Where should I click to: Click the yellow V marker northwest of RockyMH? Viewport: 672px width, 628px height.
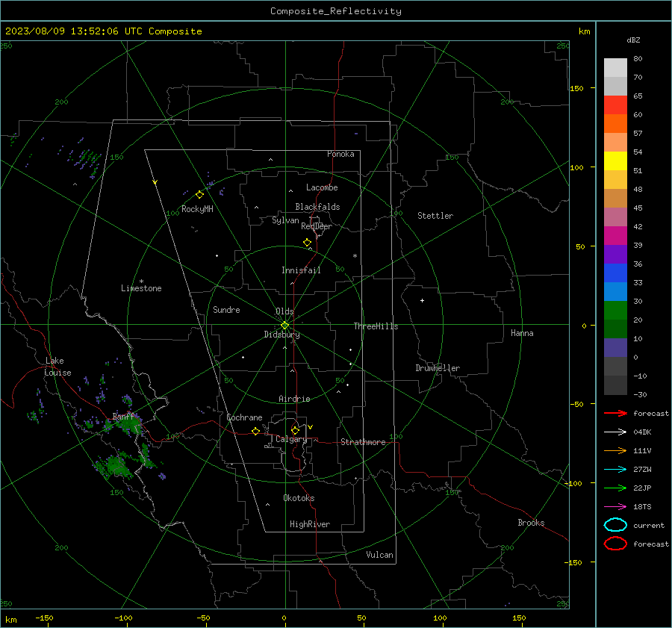point(155,182)
